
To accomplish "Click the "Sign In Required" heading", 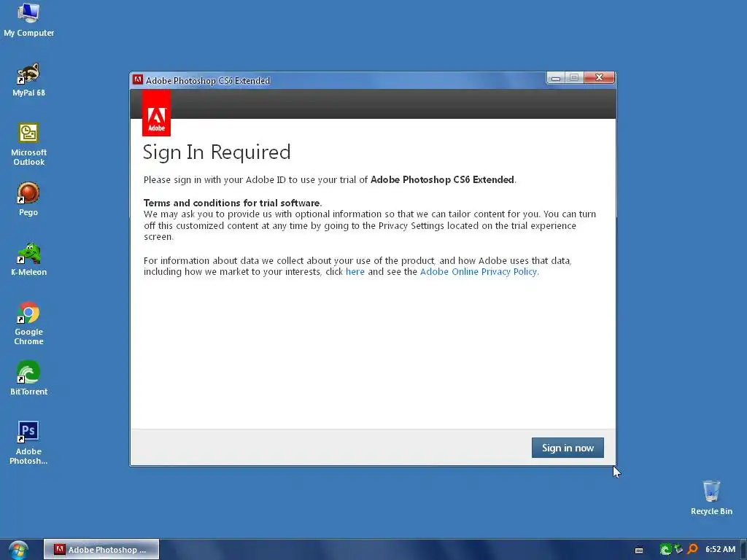I will (217, 152).
